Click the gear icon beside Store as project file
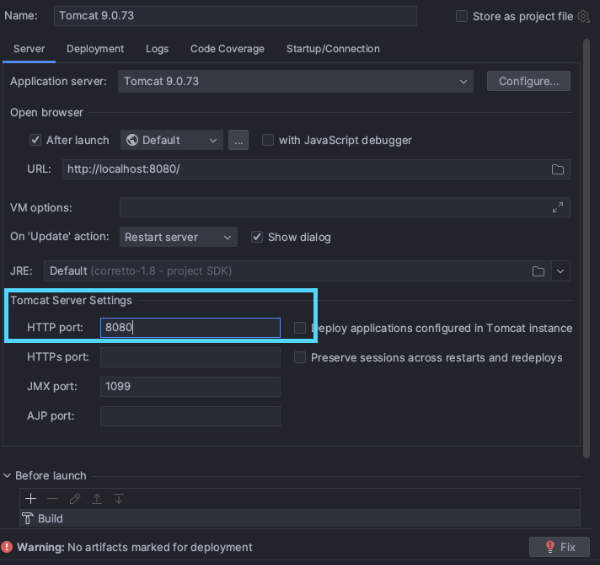The image size is (600, 565). (584, 16)
